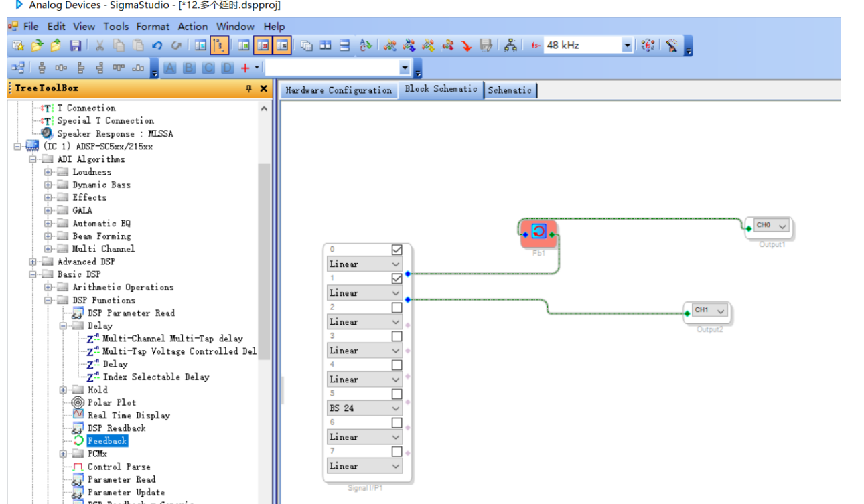Click the Tile windows stacked icon
This screenshot has height=504, width=864.
pyautogui.click(x=344, y=46)
